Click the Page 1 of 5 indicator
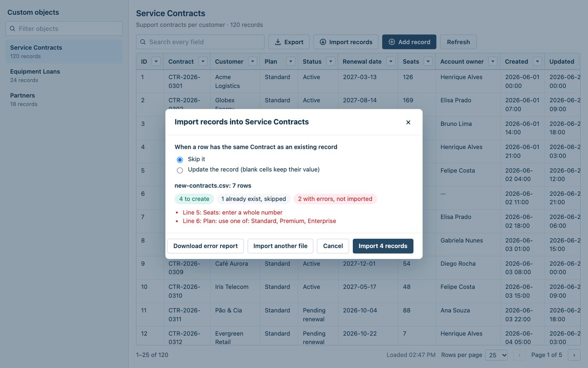This screenshot has width=588, height=368. tap(546, 355)
